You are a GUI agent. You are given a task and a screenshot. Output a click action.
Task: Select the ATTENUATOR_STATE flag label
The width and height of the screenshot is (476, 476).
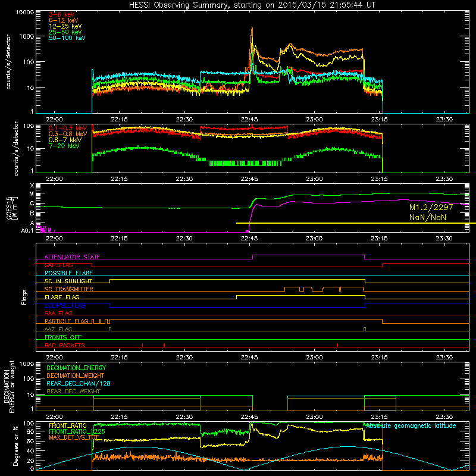pyautogui.click(x=72, y=257)
